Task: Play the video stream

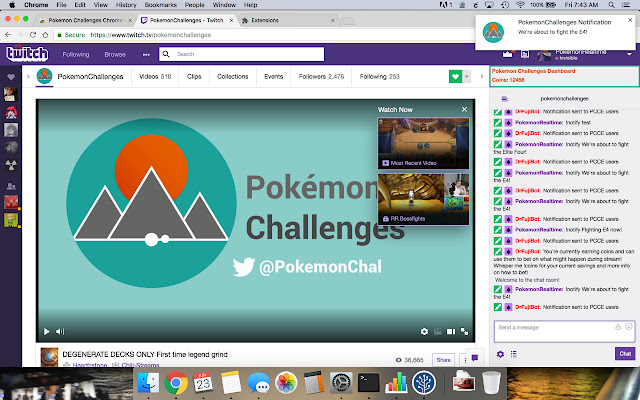Action: coord(46,331)
